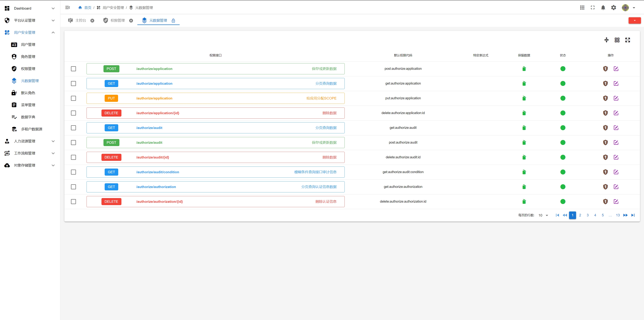This screenshot has height=320, width=644.
Task: Click shield icon for get:authorize:audit row
Action: pyautogui.click(x=605, y=128)
